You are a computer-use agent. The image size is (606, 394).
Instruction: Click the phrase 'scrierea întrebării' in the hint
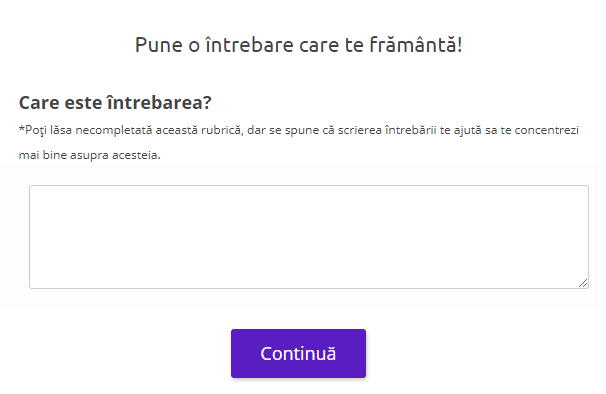(x=387, y=130)
